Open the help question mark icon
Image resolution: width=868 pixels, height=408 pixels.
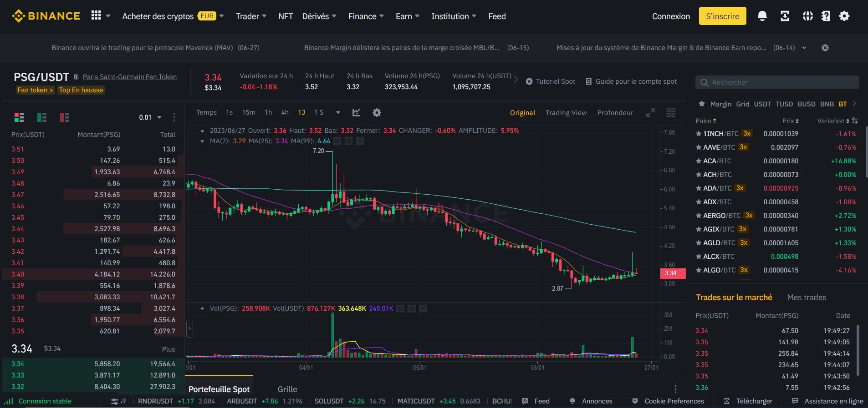pyautogui.click(x=826, y=16)
